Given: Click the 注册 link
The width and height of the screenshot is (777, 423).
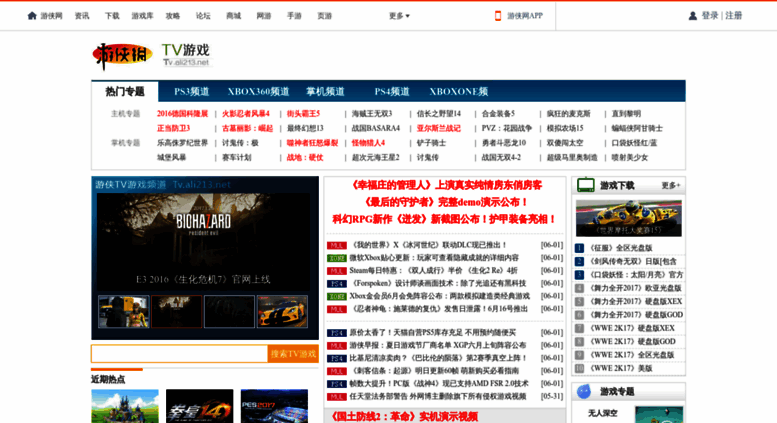Looking at the screenshot, I should pyautogui.click(x=734, y=16).
